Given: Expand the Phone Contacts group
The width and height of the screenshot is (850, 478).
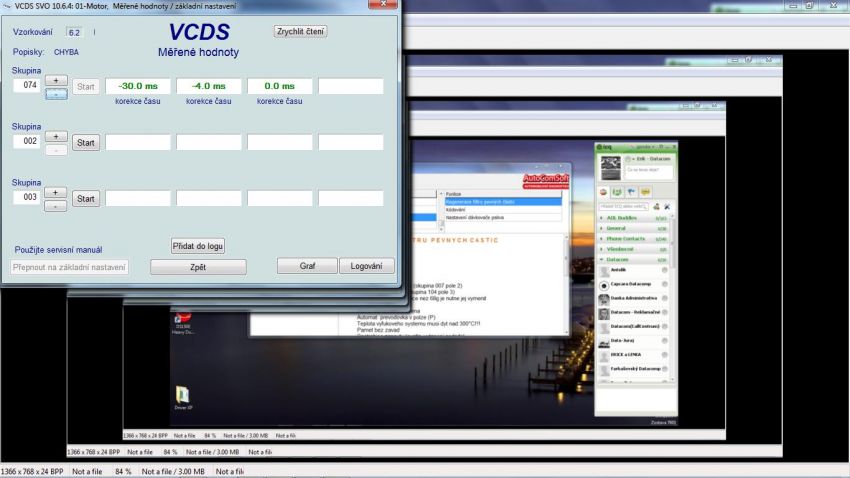Looking at the screenshot, I should click(x=628, y=238).
